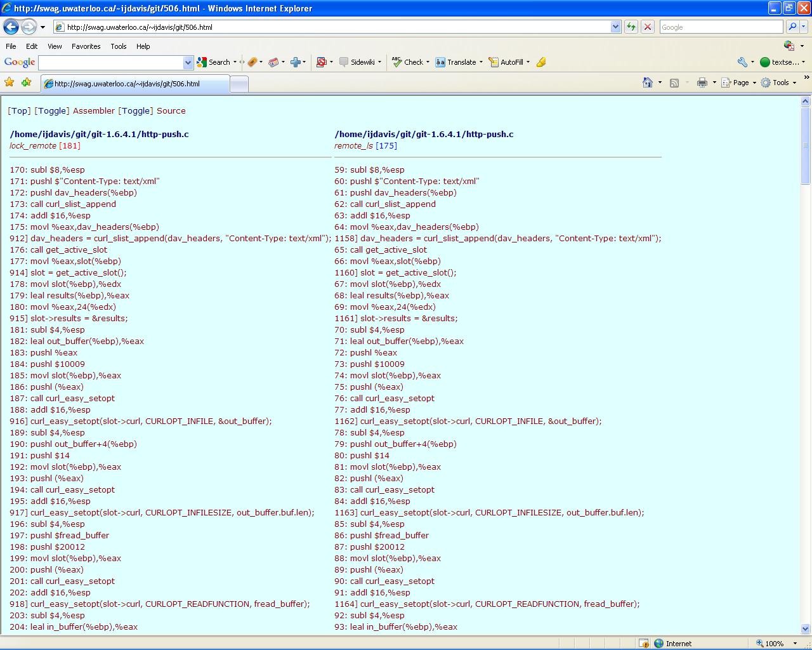The width and height of the screenshot is (812, 650).
Task: Click the blue plus add-button icon
Action: point(295,62)
